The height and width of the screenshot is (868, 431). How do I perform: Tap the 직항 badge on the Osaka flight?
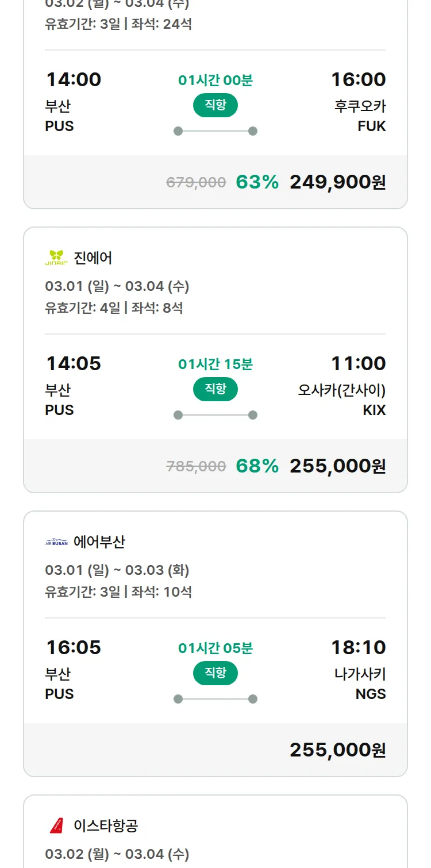click(x=215, y=389)
